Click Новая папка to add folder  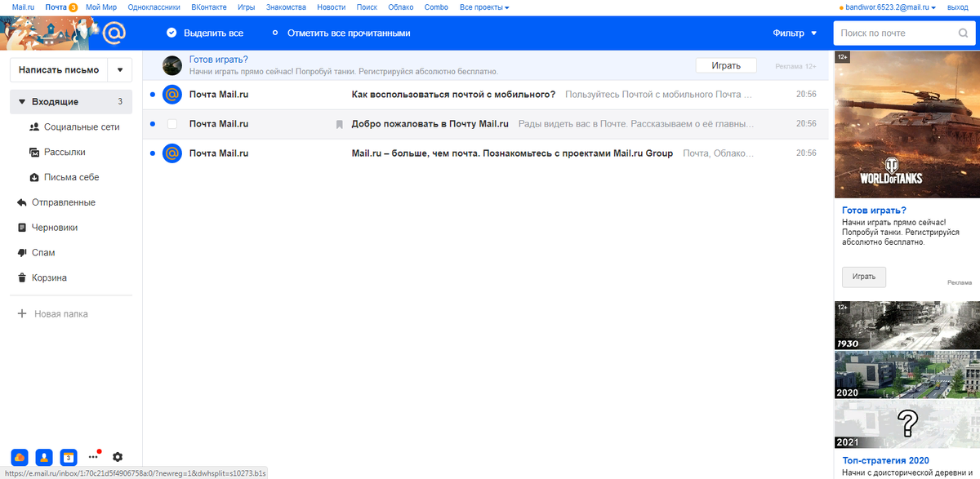pyautogui.click(x=53, y=314)
